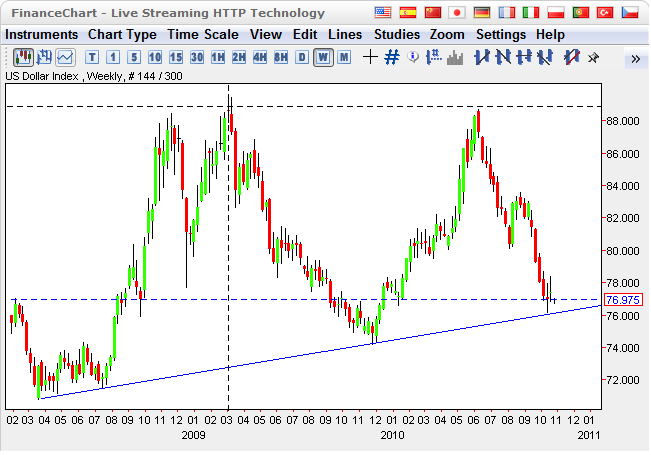Open the Lines menu
This screenshot has width=651, height=455.
pos(345,34)
